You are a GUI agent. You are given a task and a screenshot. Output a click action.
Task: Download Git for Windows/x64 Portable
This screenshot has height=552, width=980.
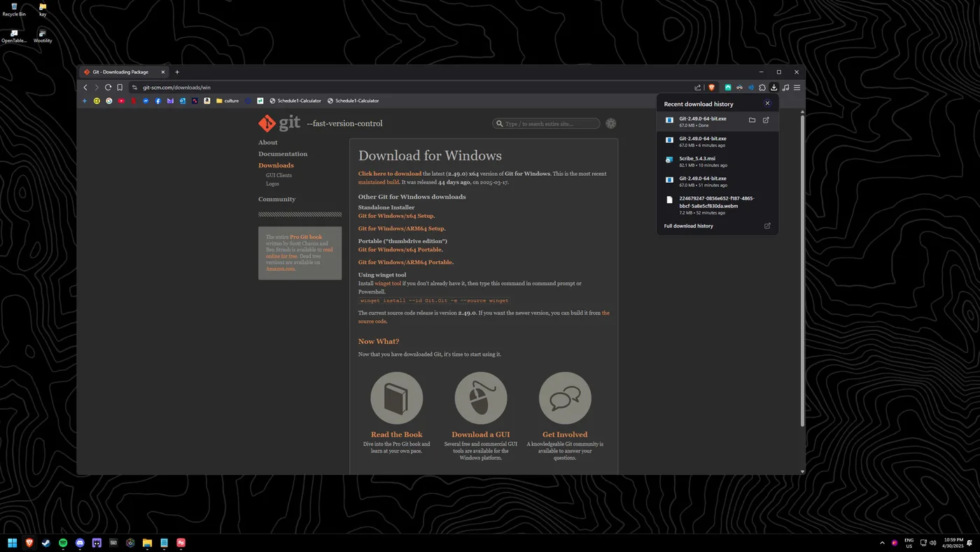click(x=400, y=249)
